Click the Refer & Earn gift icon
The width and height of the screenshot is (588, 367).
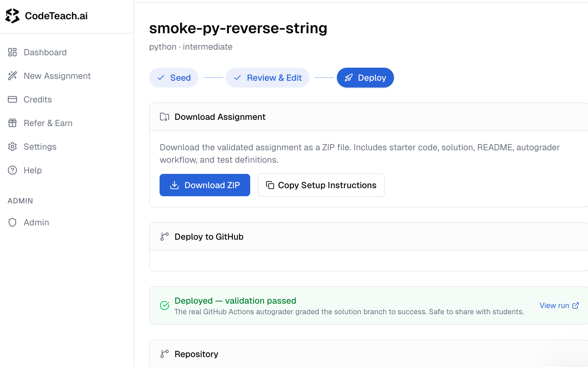(12, 123)
